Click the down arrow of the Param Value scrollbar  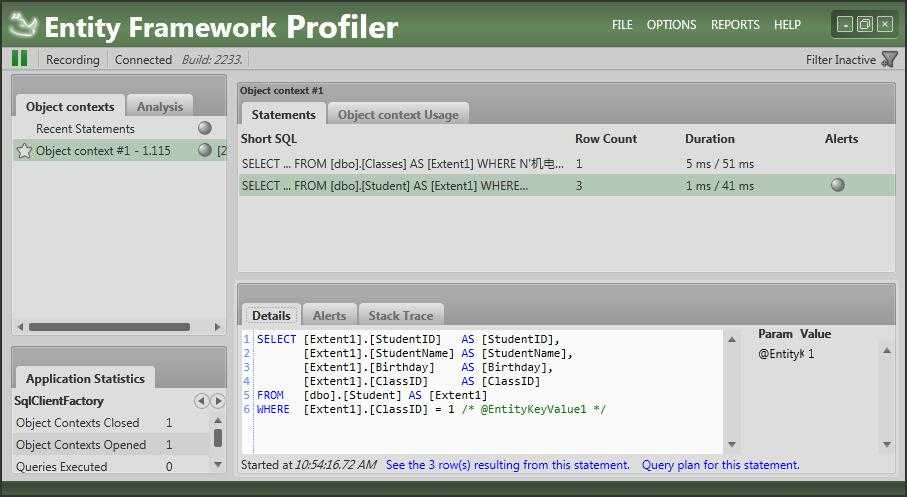pos(886,444)
